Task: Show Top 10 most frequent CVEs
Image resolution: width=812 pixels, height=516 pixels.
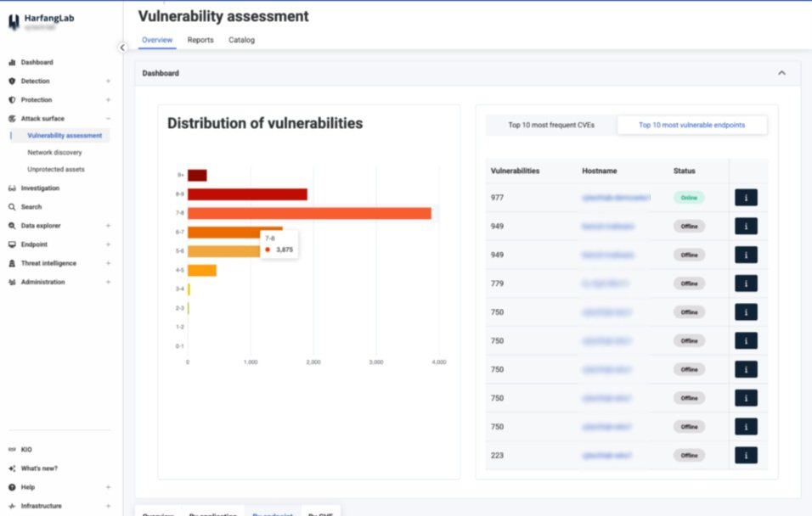Action: tap(551, 126)
